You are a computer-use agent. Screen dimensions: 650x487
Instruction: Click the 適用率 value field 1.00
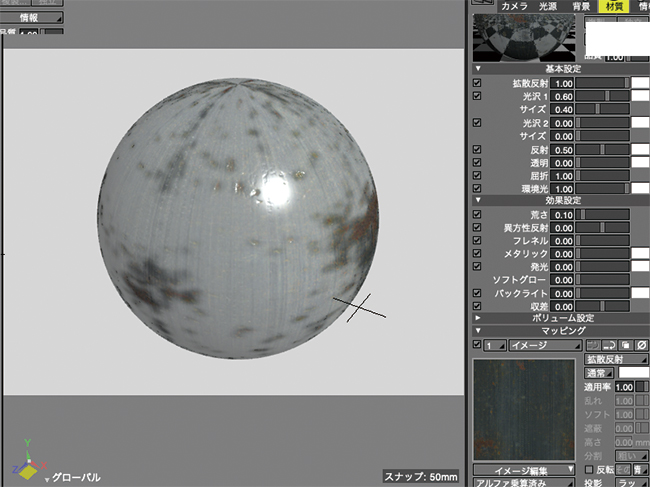pyautogui.click(x=624, y=387)
